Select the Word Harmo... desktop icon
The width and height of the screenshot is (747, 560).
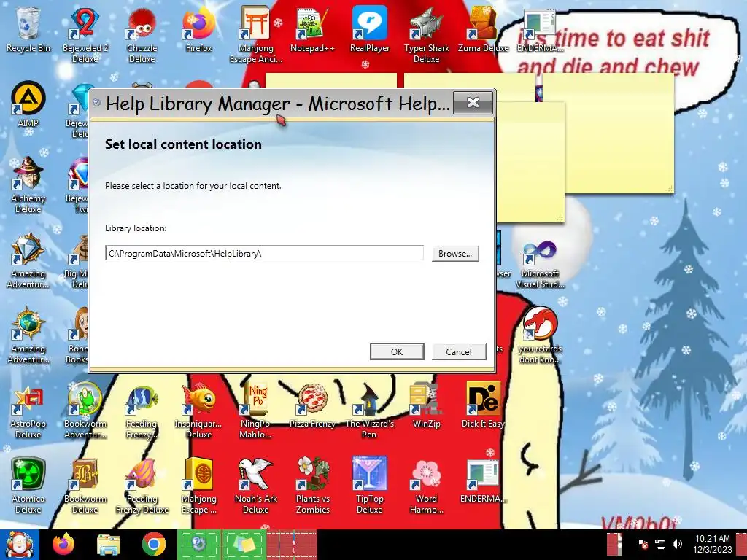(426, 486)
